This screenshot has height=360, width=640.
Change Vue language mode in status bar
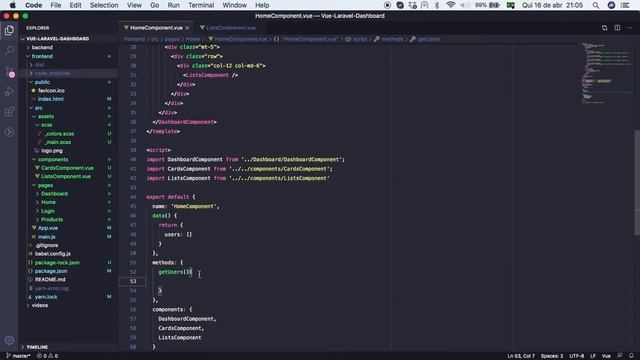606,356
